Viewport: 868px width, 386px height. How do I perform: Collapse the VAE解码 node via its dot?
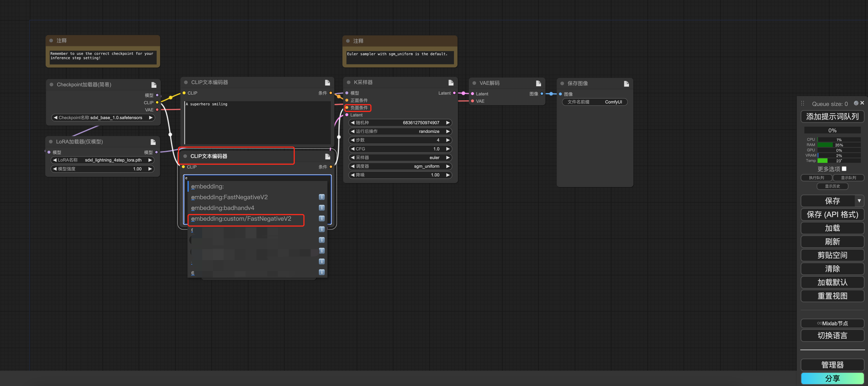pos(474,83)
